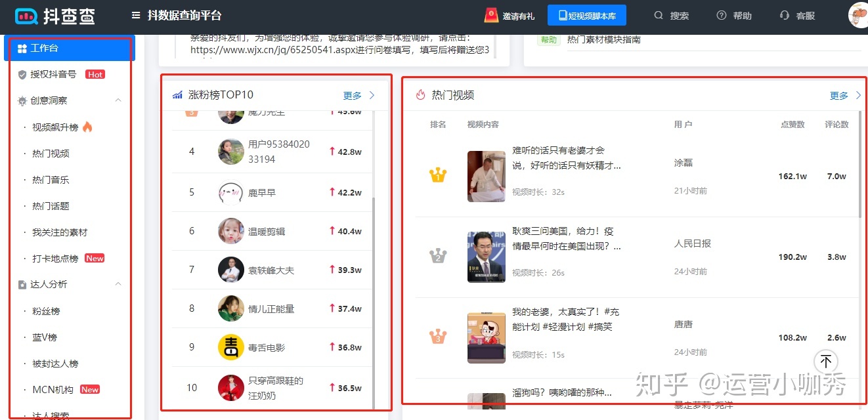Open MCN机构 in the sidebar
The width and height of the screenshot is (868, 420).
(53, 390)
